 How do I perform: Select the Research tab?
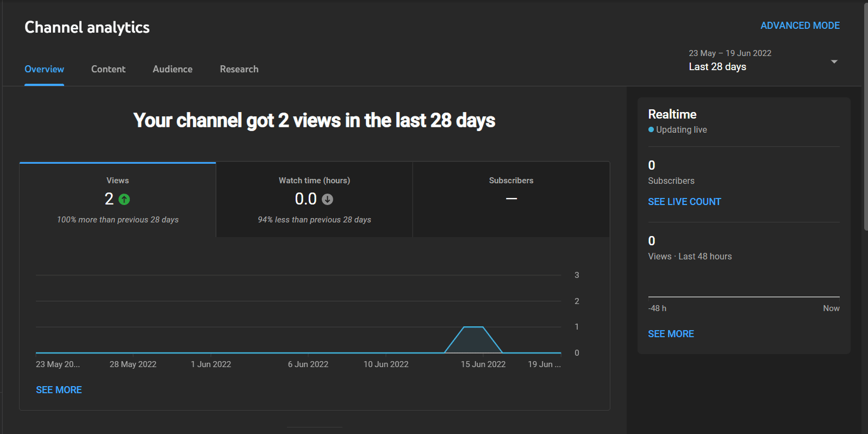click(239, 69)
